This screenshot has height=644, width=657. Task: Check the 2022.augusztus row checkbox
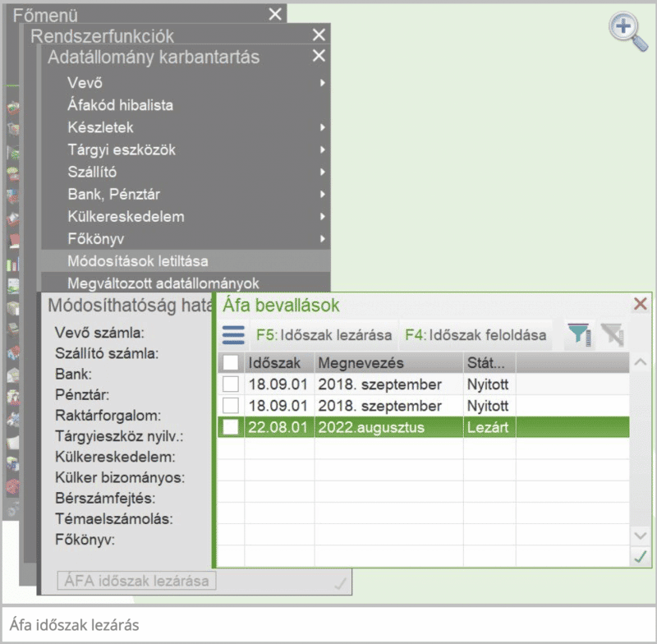(231, 427)
